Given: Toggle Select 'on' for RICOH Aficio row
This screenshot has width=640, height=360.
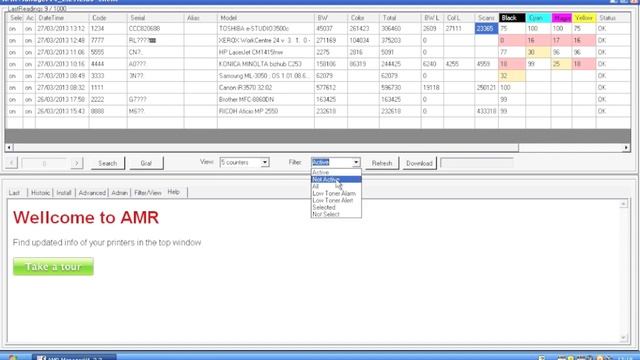Looking at the screenshot, I should pyautogui.click(x=13, y=111).
